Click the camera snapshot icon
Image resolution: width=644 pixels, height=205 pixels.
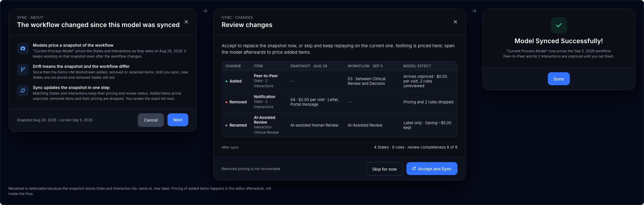23,48
